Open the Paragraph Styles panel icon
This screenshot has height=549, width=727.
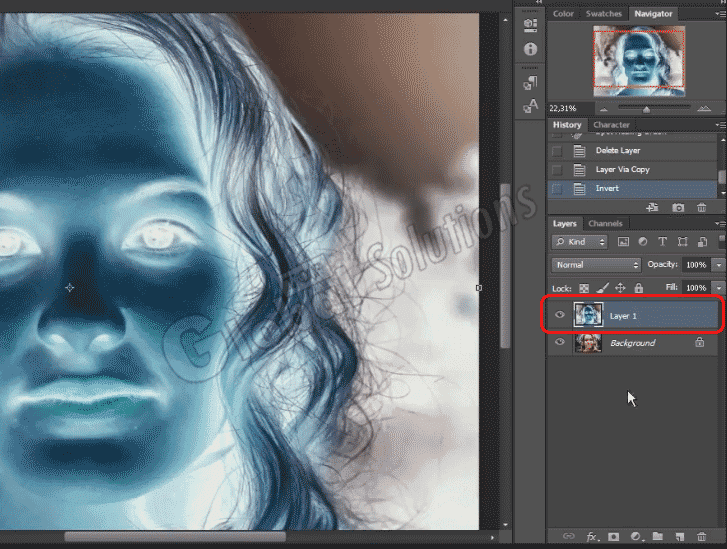point(530,83)
